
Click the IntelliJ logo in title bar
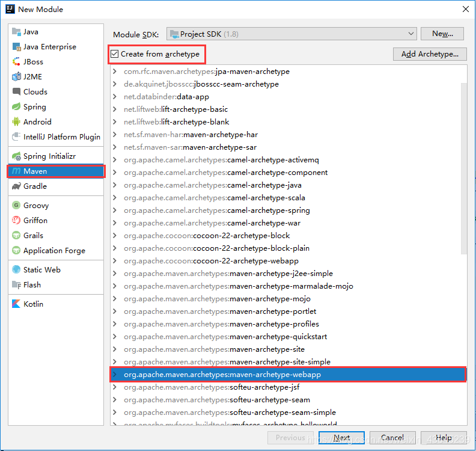[10, 9]
